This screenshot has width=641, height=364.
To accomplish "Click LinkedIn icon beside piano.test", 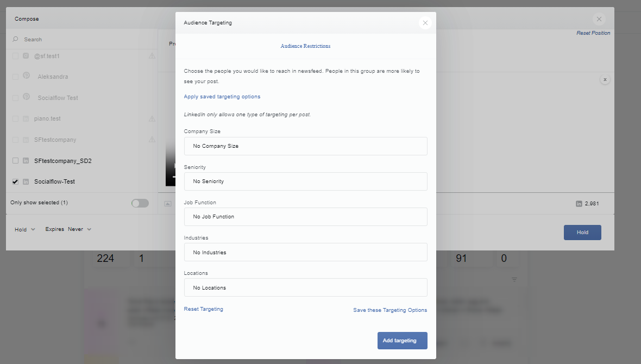I will (26, 118).
